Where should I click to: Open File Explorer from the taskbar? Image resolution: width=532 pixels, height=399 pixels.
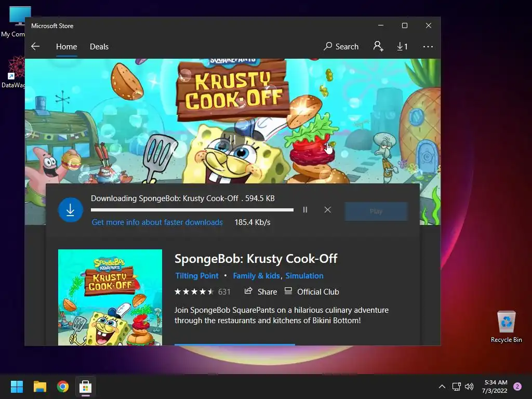(x=39, y=387)
